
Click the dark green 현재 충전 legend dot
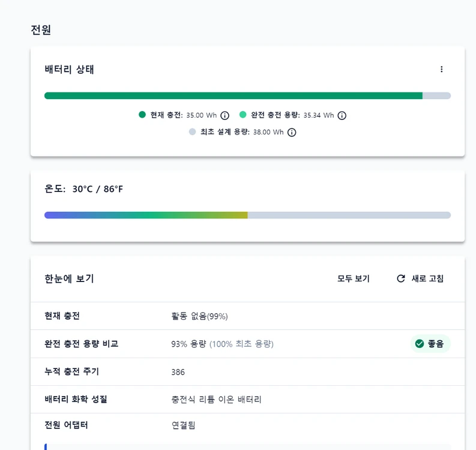click(x=142, y=115)
